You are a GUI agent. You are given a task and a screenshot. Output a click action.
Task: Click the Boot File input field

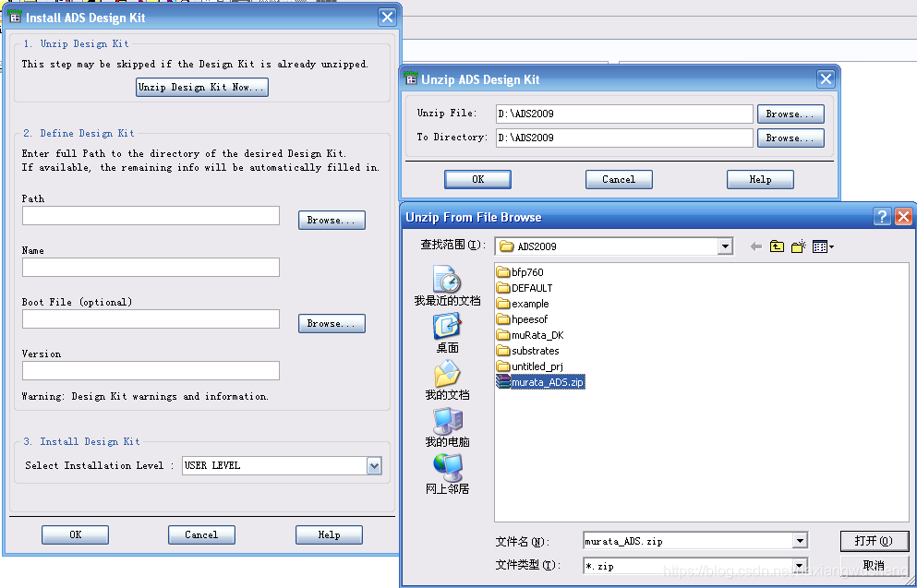pyautogui.click(x=151, y=319)
